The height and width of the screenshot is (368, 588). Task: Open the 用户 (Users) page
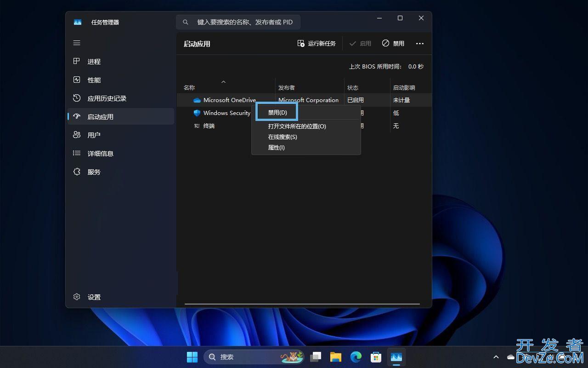tap(121, 135)
